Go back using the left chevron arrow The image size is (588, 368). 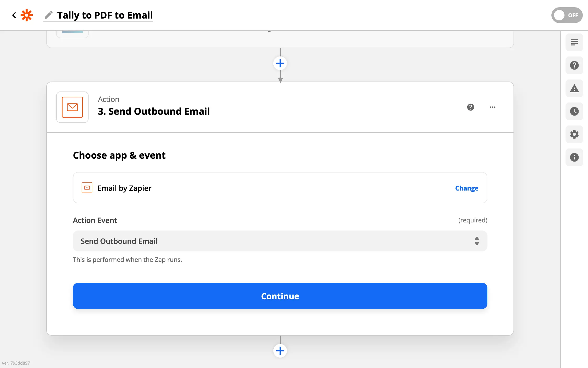click(14, 15)
